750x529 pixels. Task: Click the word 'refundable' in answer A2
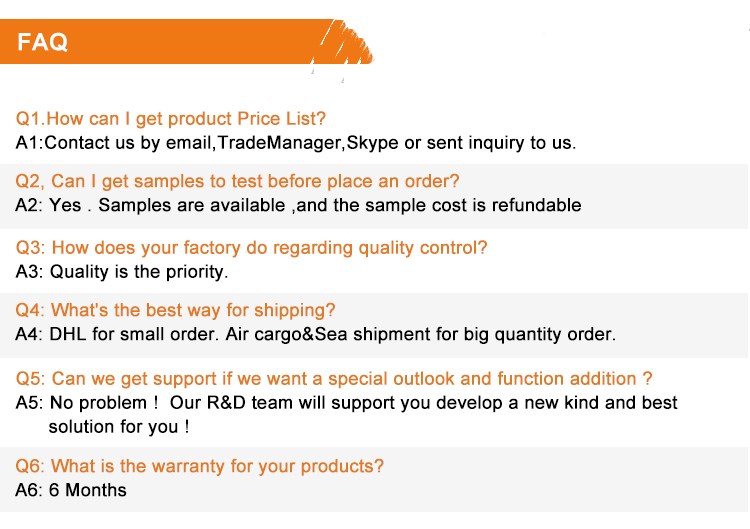point(537,205)
